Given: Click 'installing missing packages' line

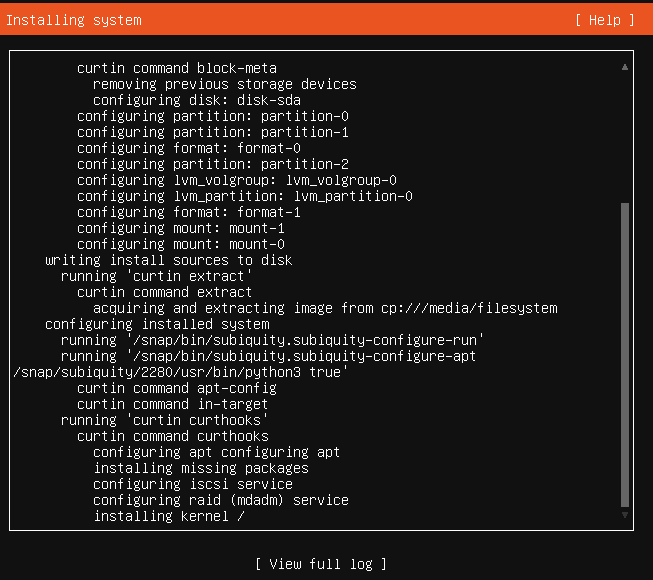Looking at the screenshot, I should pyautogui.click(x=201, y=468).
